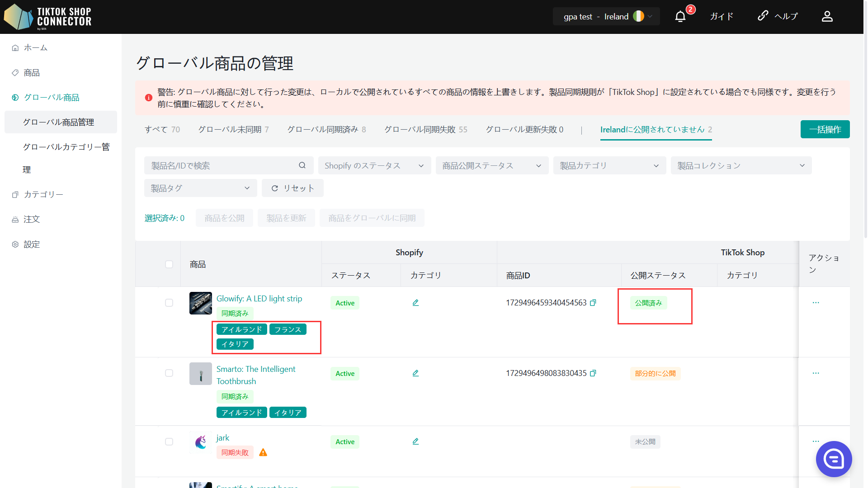This screenshot has width=868, height=488.
Task: Edit Shopify category for Glowify row
Action: point(415,303)
